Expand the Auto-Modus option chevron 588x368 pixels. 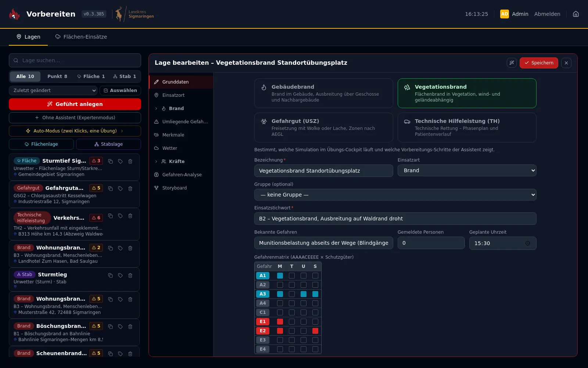(122, 131)
